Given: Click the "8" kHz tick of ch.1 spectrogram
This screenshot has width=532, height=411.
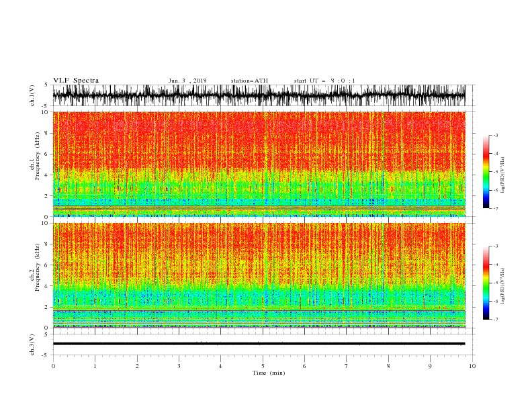Looking at the screenshot, I should tap(46, 133).
